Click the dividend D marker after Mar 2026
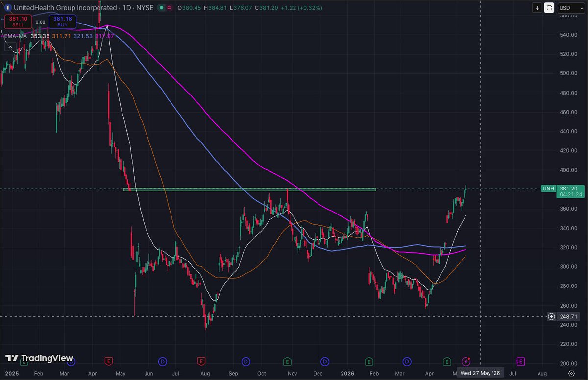This screenshot has height=380, width=588. pos(407,362)
